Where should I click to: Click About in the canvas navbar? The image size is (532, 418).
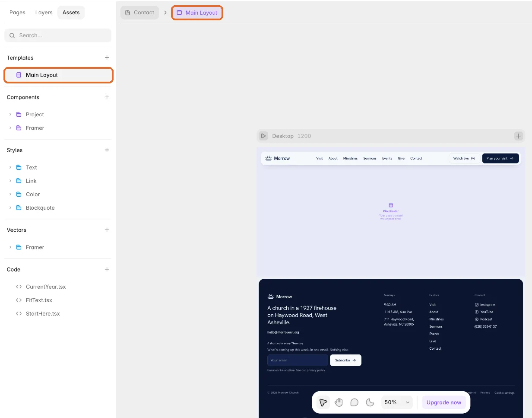(333, 158)
